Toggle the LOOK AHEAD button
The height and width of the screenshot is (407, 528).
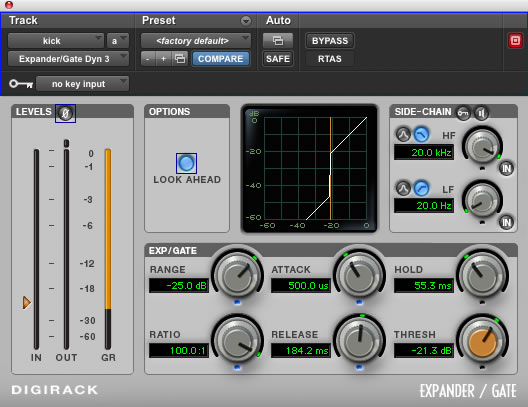(x=186, y=163)
